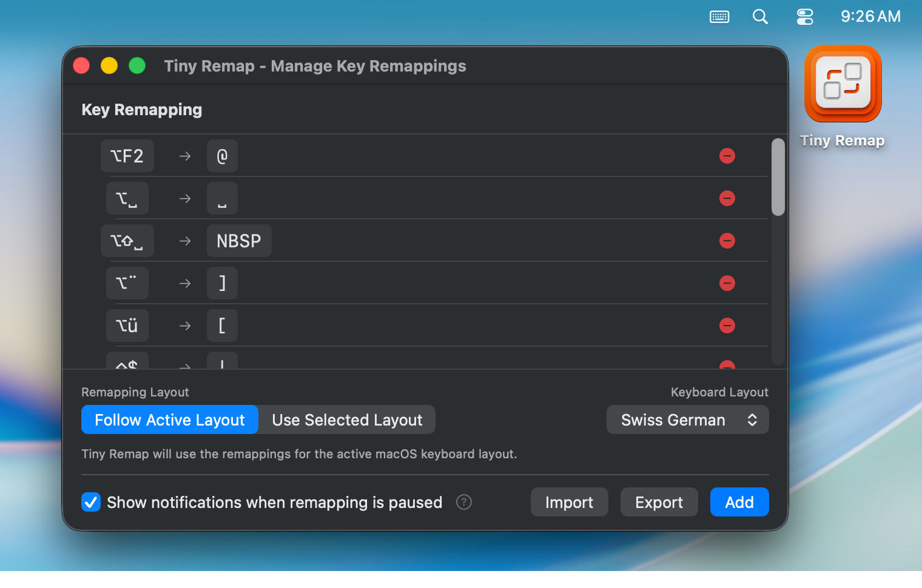The image size is (922, 588).
Task: Open the Tiny Remap desktop icon
Action: pyautogui.click(x=843, y=84)
